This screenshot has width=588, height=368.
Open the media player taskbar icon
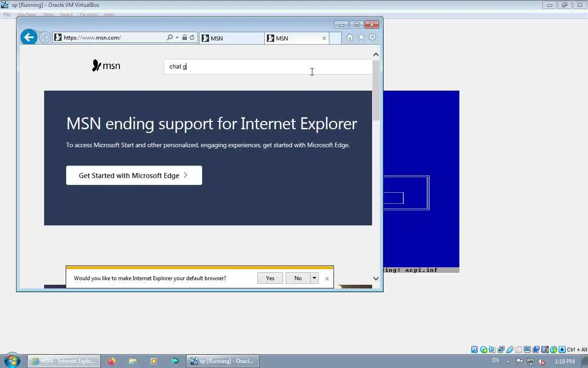[154, 361]
